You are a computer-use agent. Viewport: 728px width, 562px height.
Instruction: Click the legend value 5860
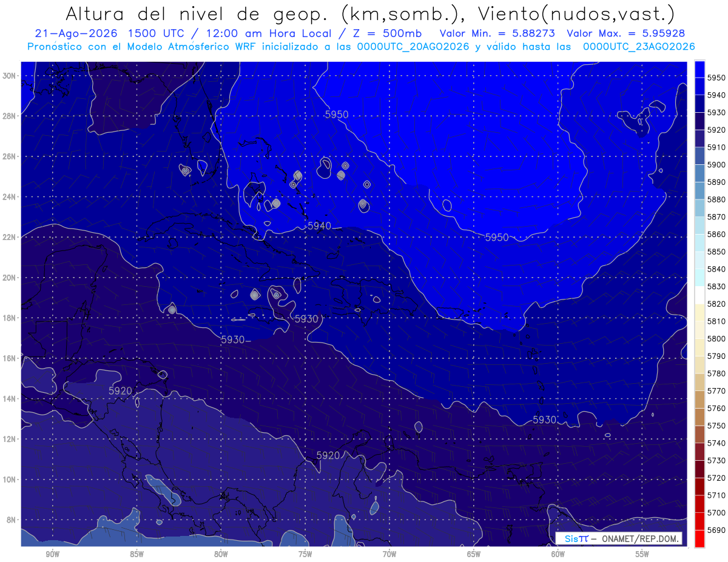tap(716, 234)
